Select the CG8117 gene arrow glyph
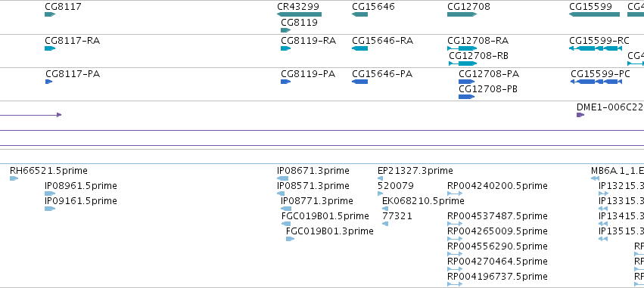 click(x=50, y=14)
